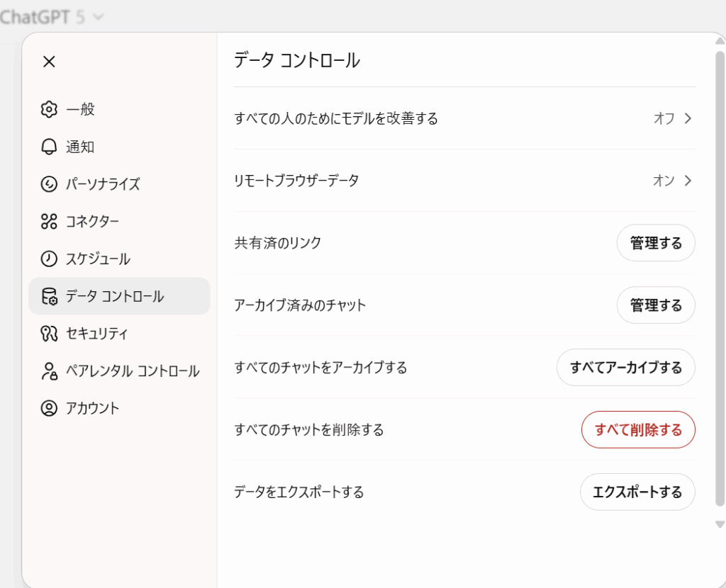Select the データ コントロール menu item
The image size is (726, 588).
[119, 296]
